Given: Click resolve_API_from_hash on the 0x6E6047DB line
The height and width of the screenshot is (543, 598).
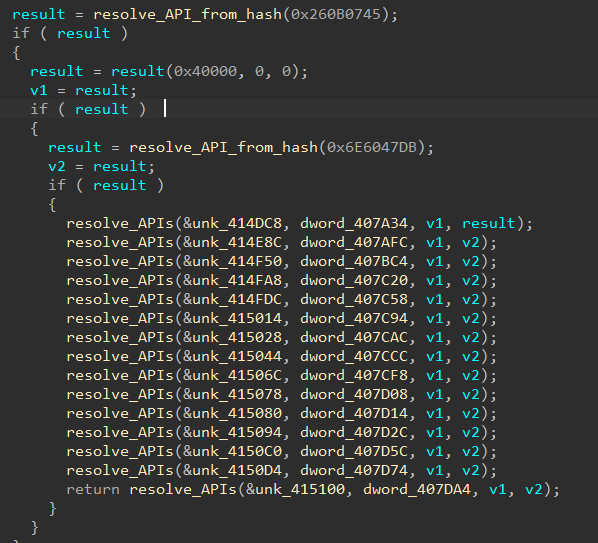Looking at the screenshot, I should 223,147.
